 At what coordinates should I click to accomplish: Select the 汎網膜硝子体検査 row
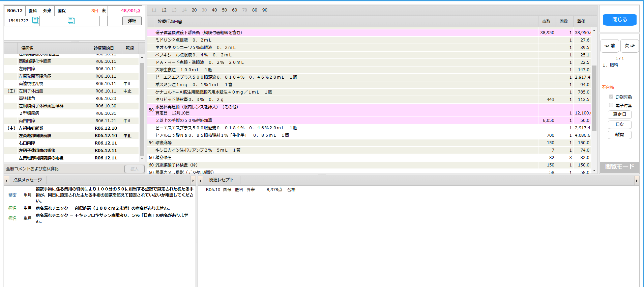[369, 165]
